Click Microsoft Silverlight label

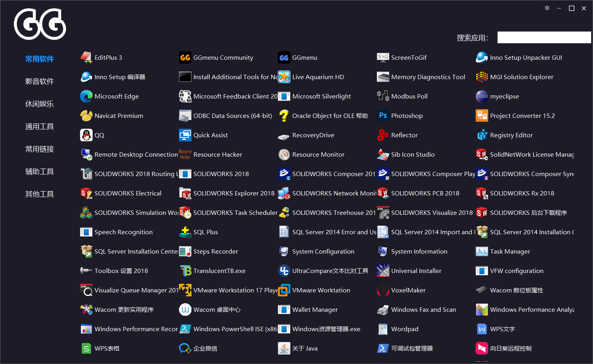(321, 97)
